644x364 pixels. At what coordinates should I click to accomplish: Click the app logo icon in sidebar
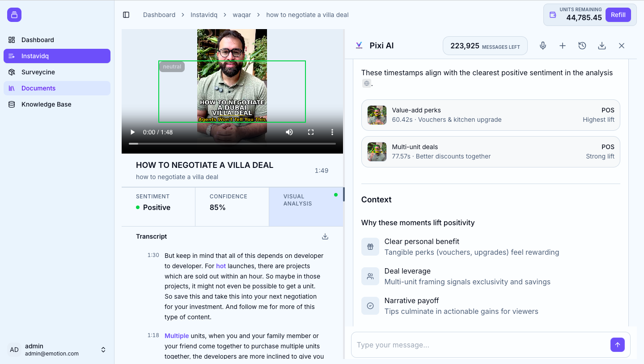(14, 15)
